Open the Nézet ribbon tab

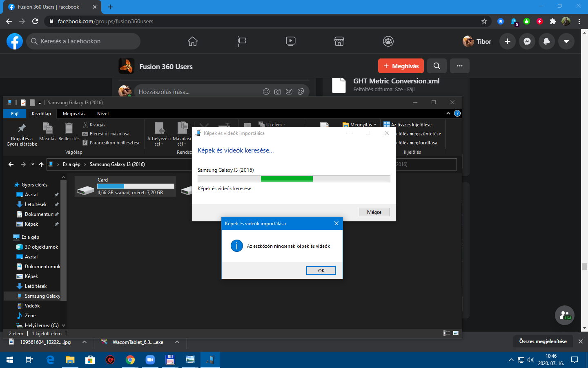point(103,114)
